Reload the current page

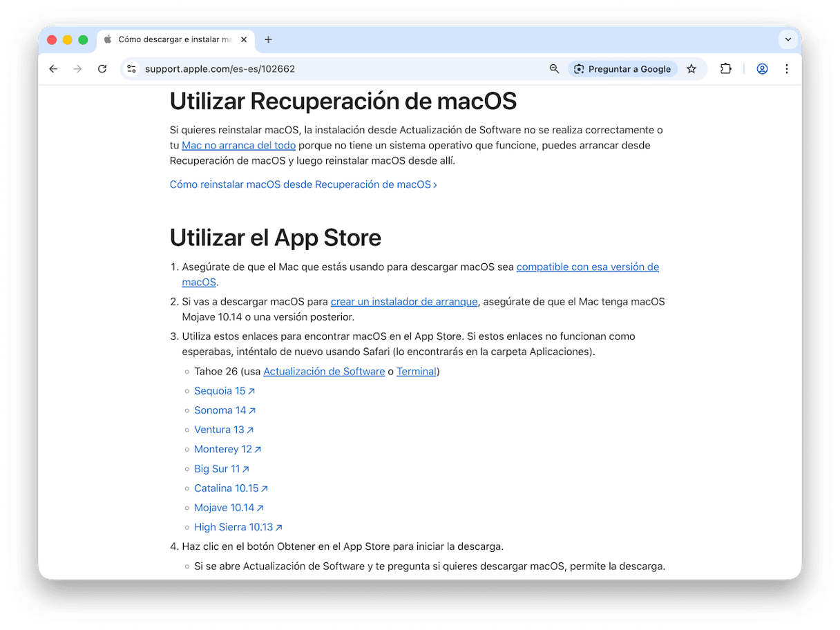102,69
